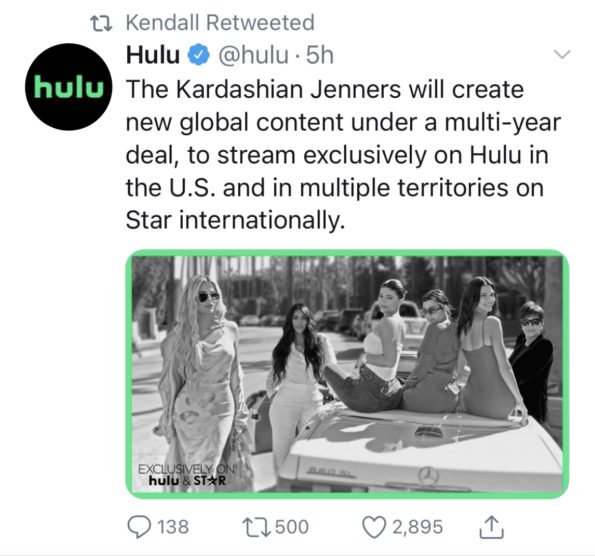Click the Mercedes emblem on the car trunk
This screenshot has height=556, width=595.
428,475
